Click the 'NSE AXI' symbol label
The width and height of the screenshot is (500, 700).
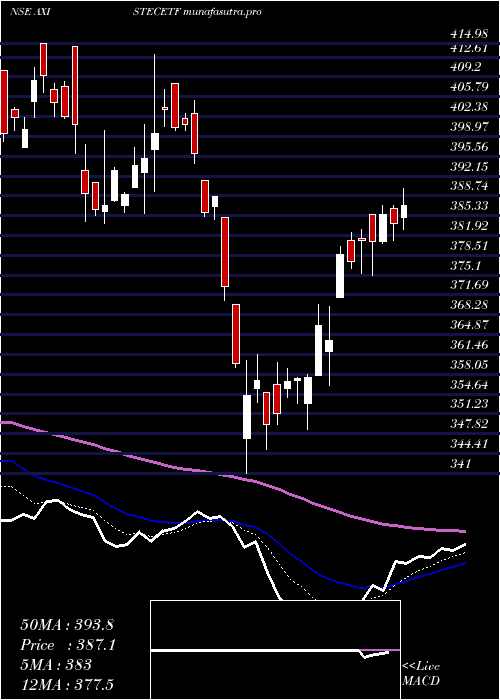coord(29,12)
